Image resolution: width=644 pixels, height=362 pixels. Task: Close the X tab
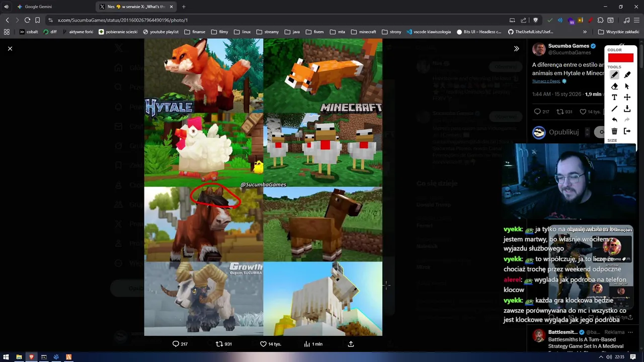pos(171,7)
